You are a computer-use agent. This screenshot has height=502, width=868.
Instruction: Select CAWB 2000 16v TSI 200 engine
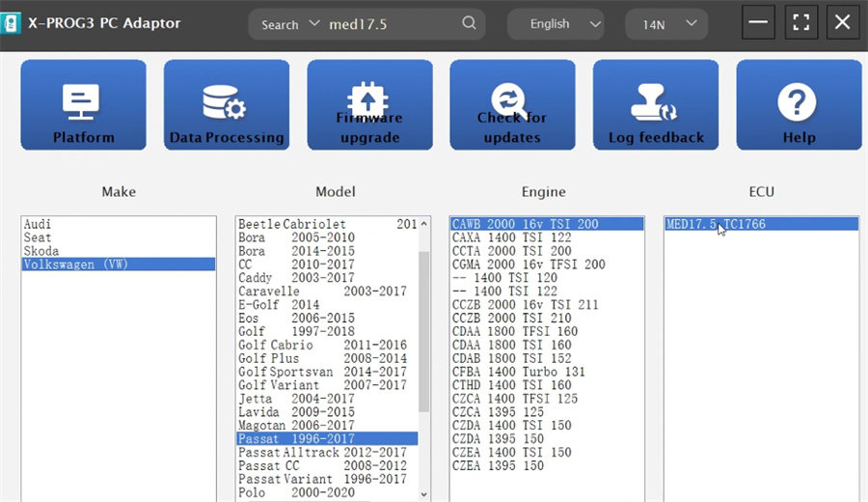547,224
